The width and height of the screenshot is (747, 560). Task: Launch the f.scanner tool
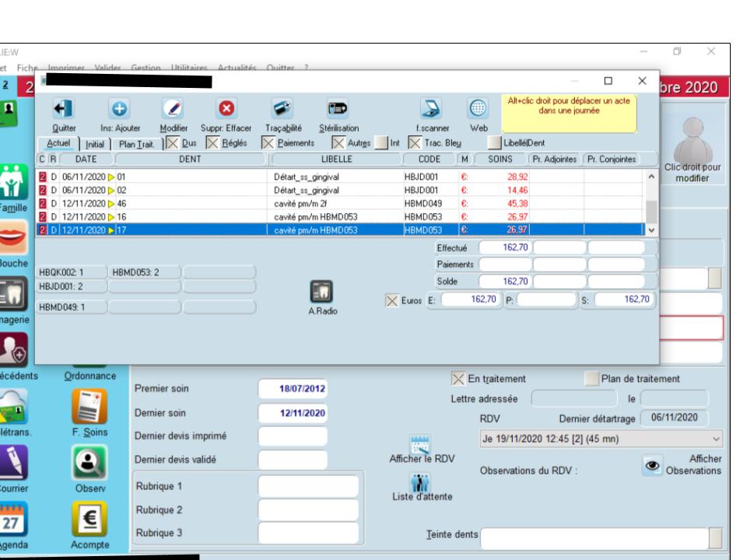coord(430,109)
